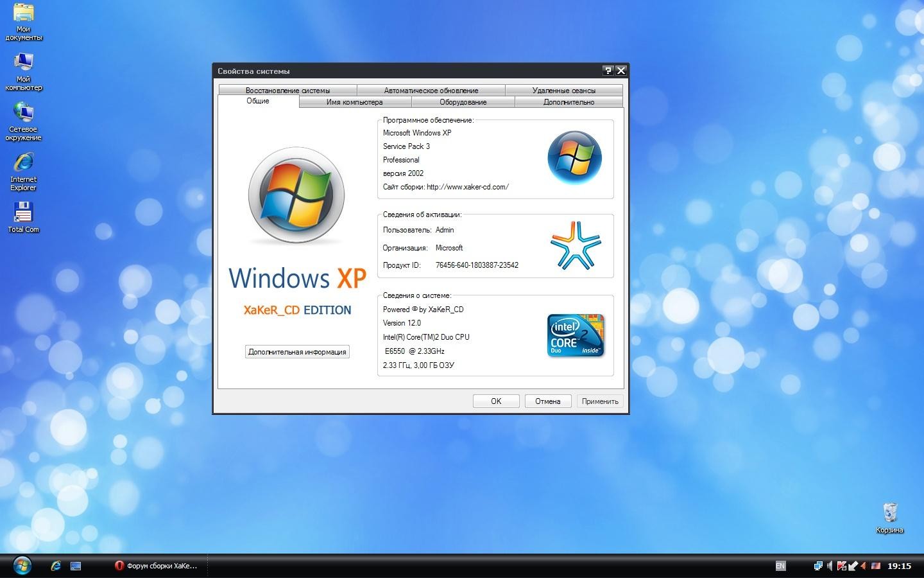Click the Дополнительная информация button
Viewport: 924px width, 578px height.
pyautogui.click(x=297, y=351)
